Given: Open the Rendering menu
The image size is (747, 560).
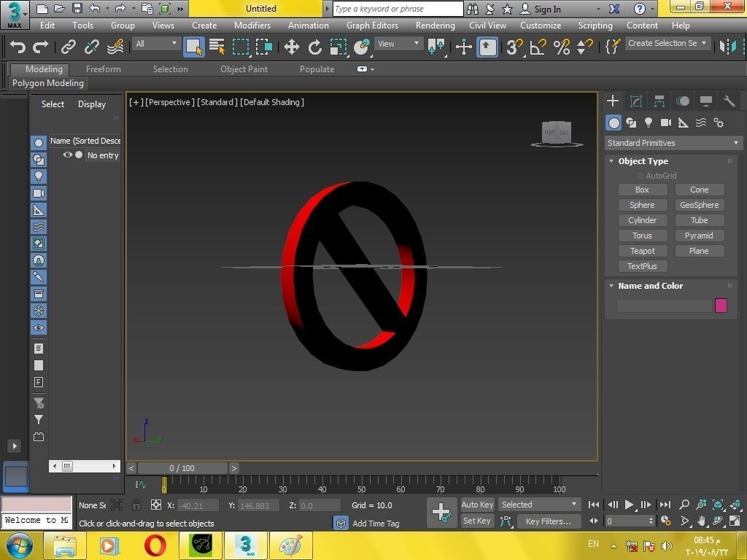Looking at the screenshot, I should pyautogui.click(x=435, y=26).
